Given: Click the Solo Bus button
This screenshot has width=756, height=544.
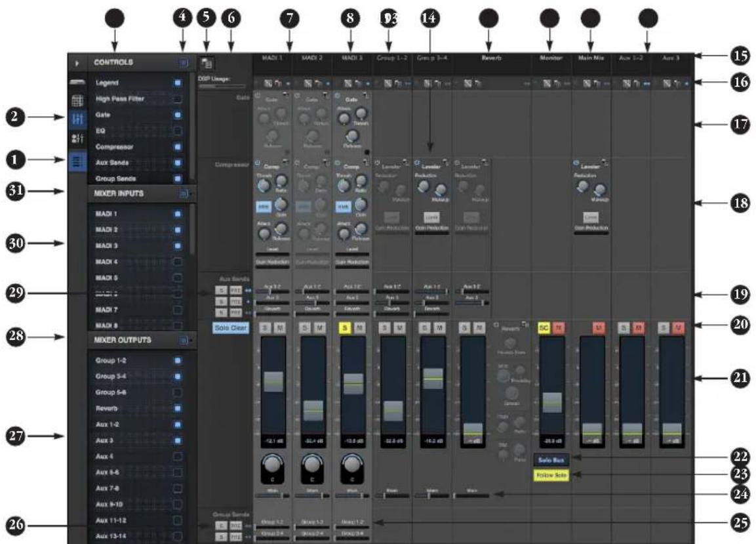Looking at the screenshot, I should [551, 460].
